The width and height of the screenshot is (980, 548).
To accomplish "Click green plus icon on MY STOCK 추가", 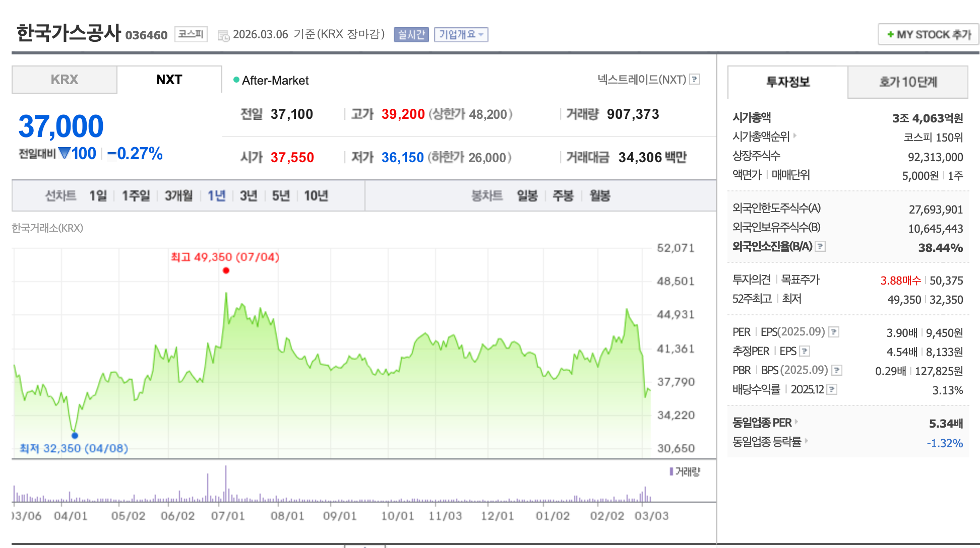I will pos(890,34).
